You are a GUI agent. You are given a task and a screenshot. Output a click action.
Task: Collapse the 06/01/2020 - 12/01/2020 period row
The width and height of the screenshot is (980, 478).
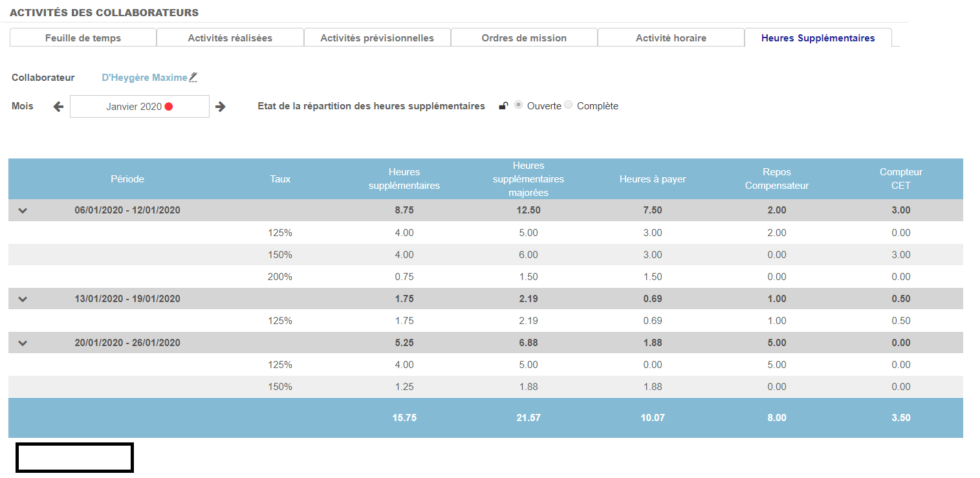[x=23, y=210]
